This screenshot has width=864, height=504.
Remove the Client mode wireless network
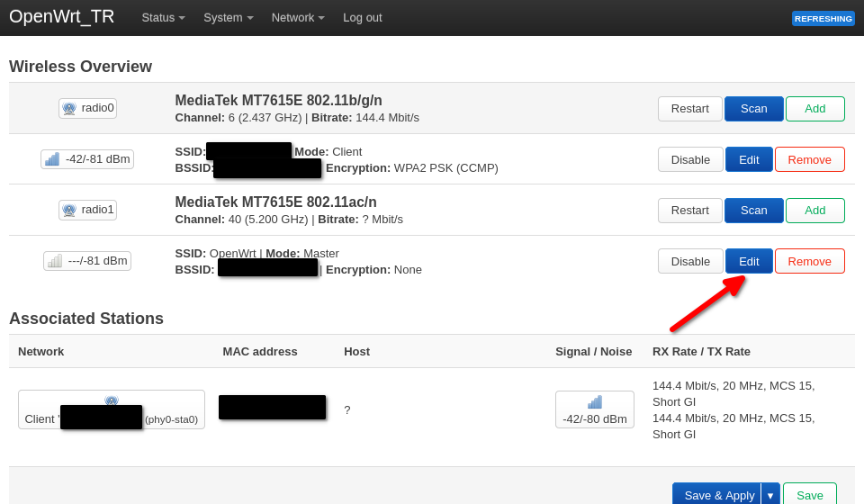(x=809, y=159)
